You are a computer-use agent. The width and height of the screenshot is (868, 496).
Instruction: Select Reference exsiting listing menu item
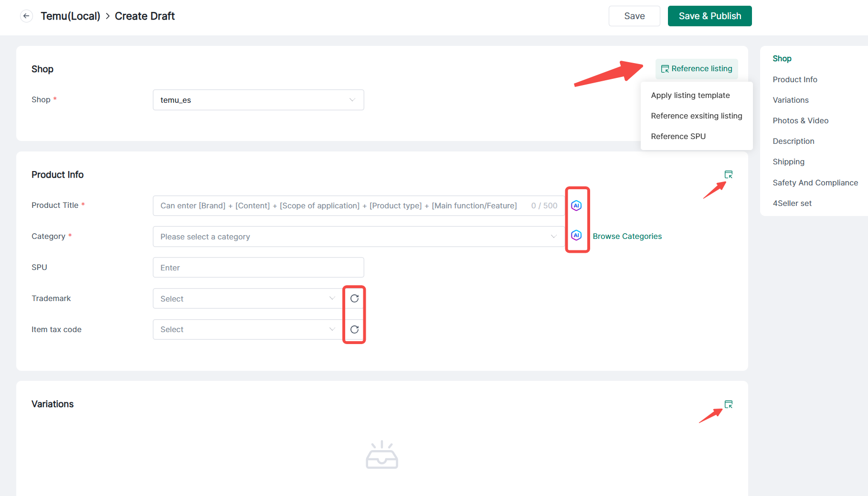[x=696, y=116]
